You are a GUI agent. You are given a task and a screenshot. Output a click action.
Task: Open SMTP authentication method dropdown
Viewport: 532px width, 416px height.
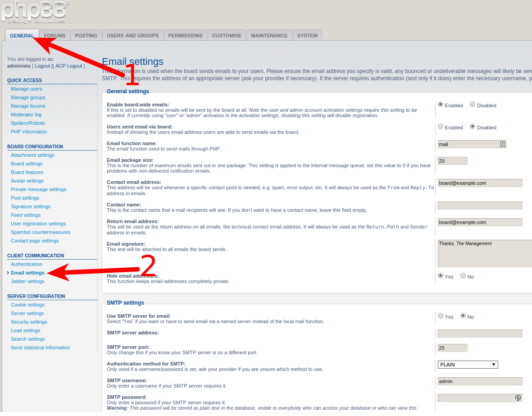pyautogui.click(x=468, y=365)
